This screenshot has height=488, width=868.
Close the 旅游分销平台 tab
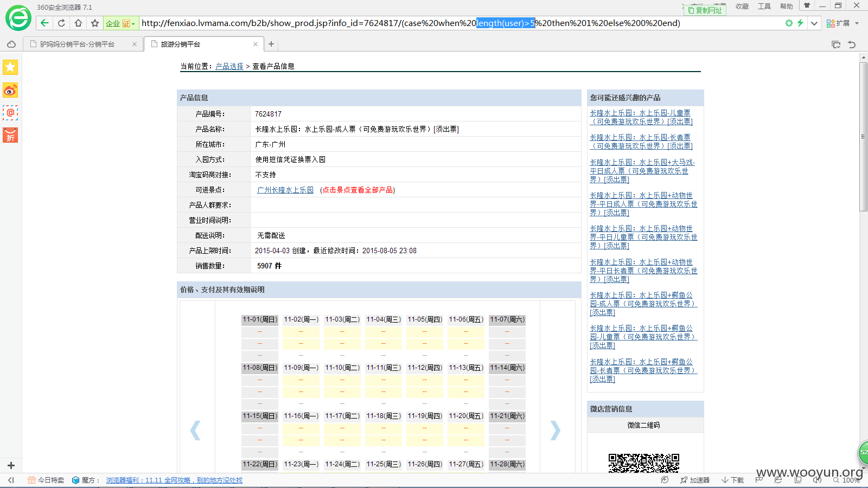(x=256, y=44)
